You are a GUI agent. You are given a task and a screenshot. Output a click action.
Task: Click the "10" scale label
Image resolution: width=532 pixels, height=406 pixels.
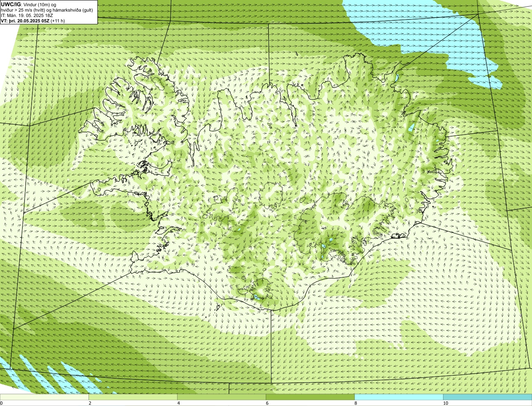(446, 403)
